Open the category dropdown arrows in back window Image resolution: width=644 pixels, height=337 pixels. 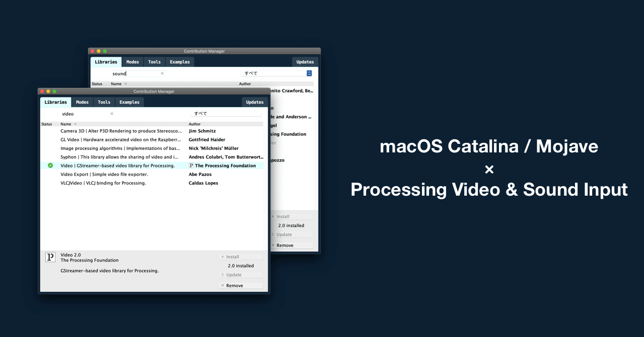[x=309, y=73]
